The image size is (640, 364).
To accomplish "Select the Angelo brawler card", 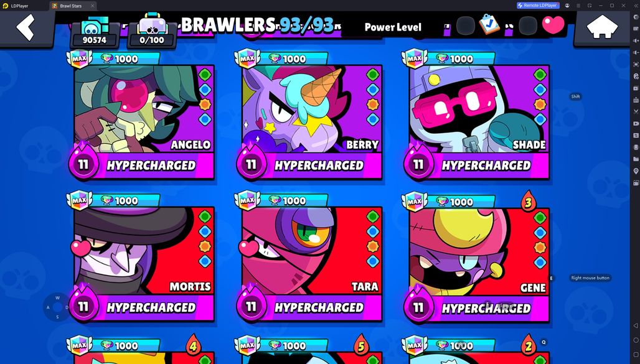I will 144,115.
